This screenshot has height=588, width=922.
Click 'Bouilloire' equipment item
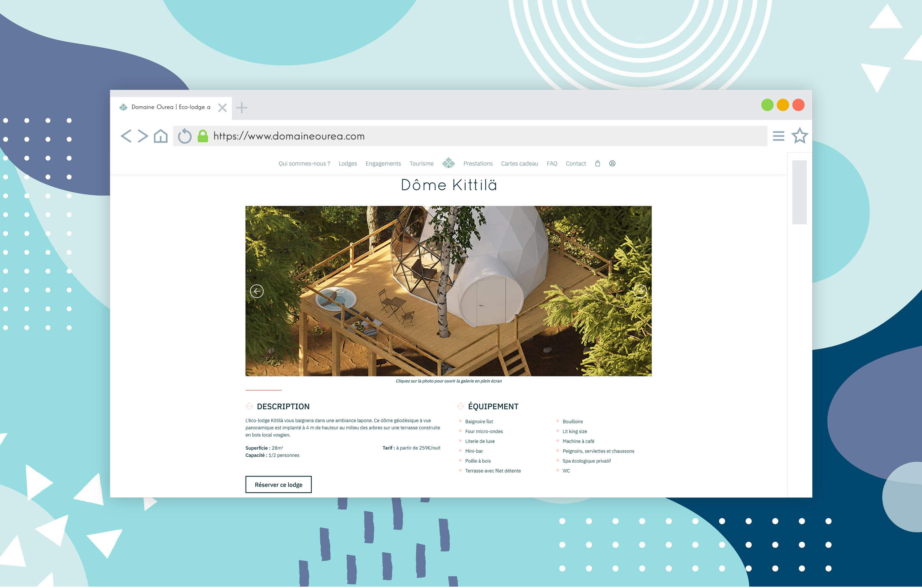point(572,422)
